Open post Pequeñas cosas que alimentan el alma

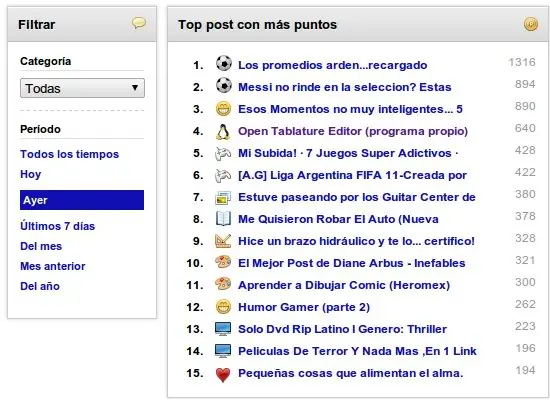(x=350, y=373)
